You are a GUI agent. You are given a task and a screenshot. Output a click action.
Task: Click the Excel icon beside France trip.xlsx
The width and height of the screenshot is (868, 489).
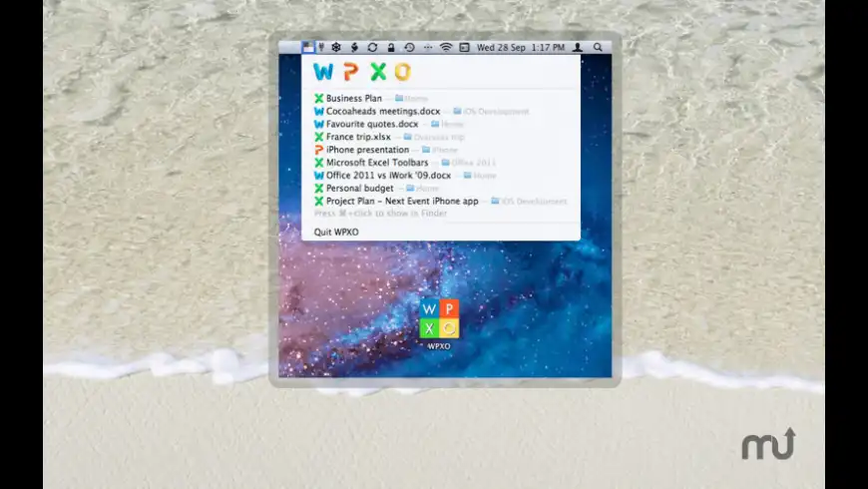[319, 137]
